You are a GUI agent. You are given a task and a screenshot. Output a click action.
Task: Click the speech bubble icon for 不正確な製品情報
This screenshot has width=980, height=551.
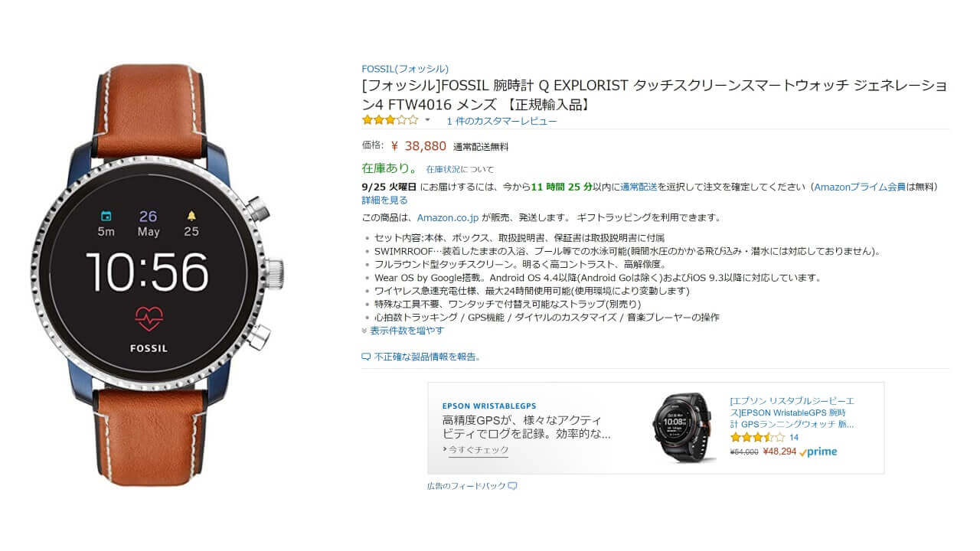tap(366, 357)
